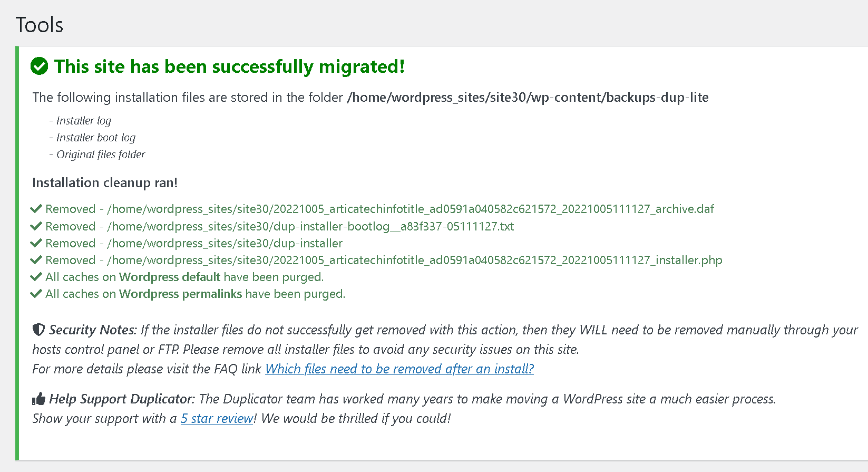Click the Tools page heading
Viewport: 868px width, 472px height.
(40, 25)
